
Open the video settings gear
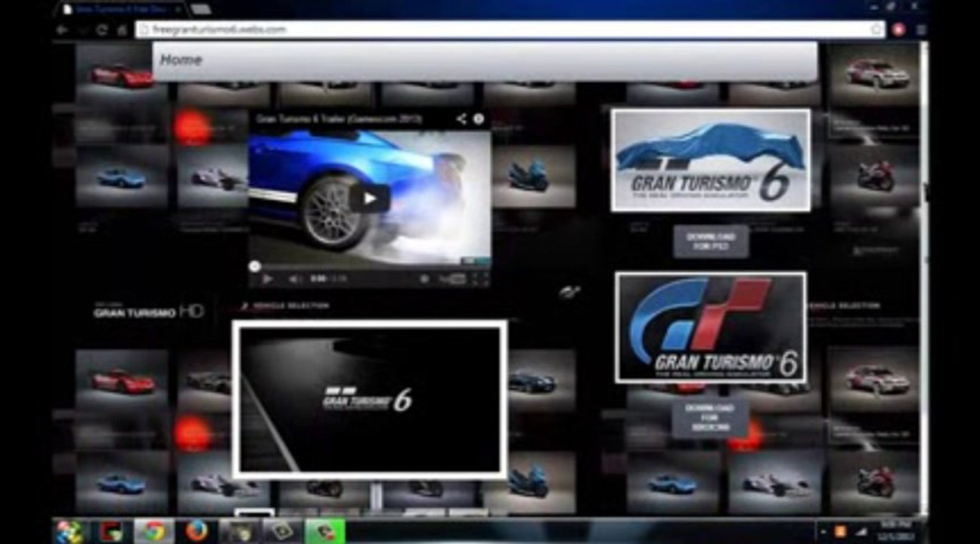pyautogui.click(x=424, y=279)
